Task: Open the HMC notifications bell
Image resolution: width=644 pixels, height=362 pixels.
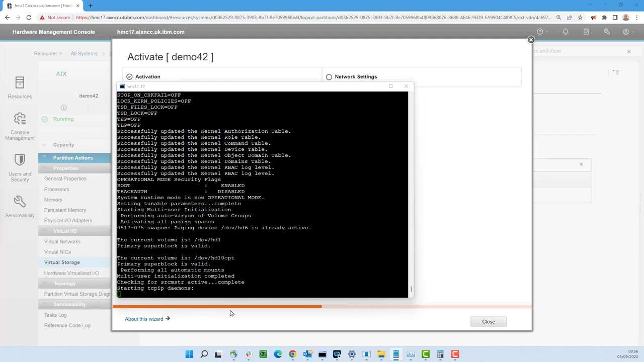Action: (x=566, y=32)
